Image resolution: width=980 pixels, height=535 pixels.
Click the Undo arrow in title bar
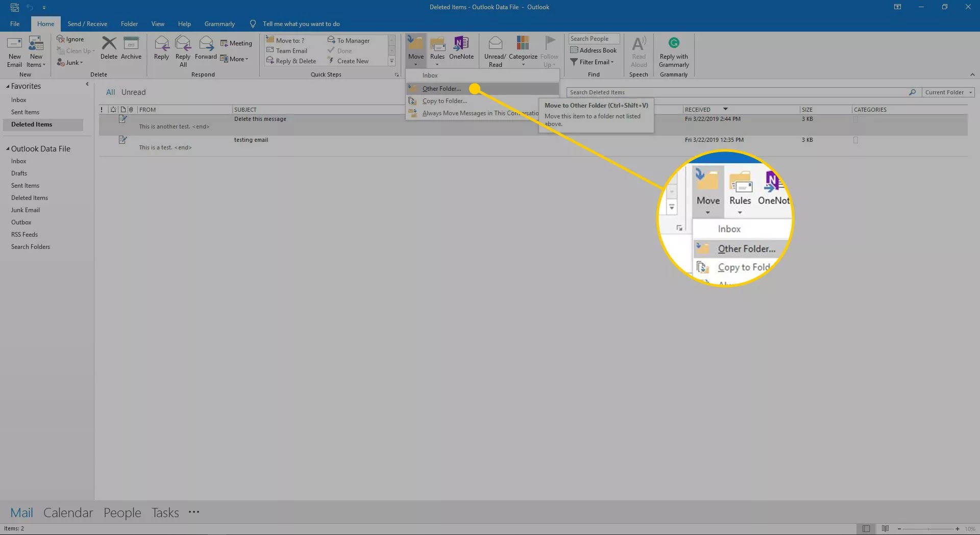point(30,7)
